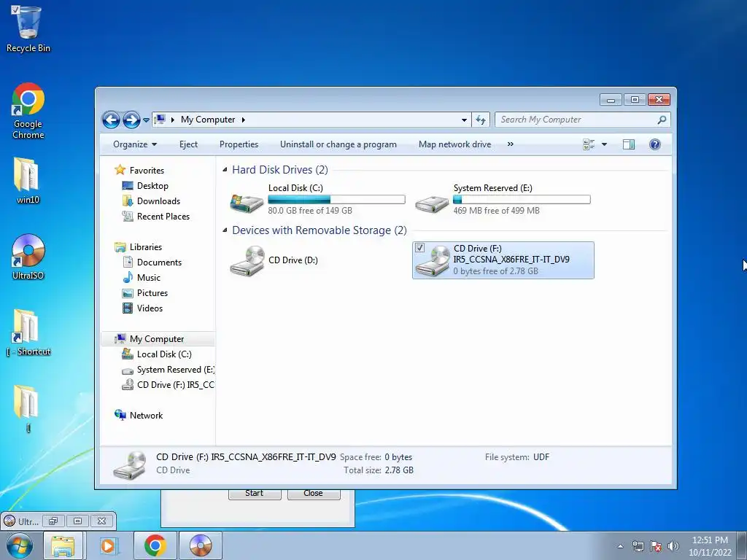Refresh the My Computer view

point(480,120)
